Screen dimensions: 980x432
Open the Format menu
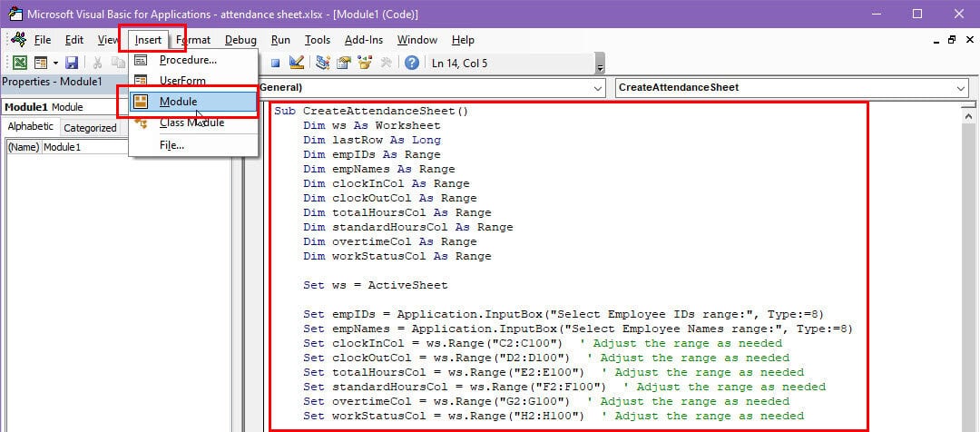[193, 40]
